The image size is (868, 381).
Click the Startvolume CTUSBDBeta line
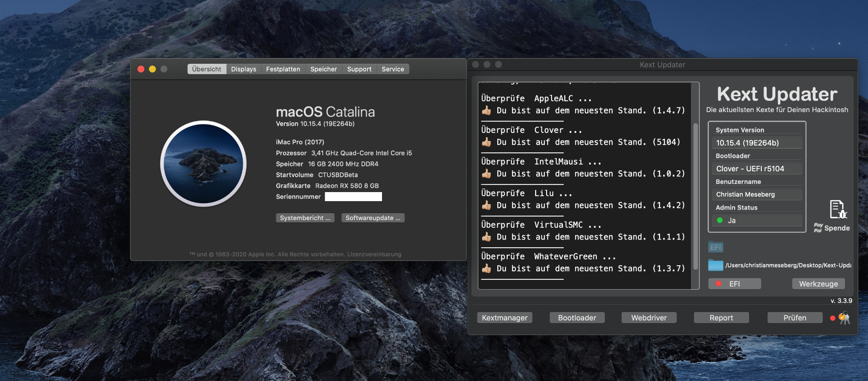tap(317, 175)
